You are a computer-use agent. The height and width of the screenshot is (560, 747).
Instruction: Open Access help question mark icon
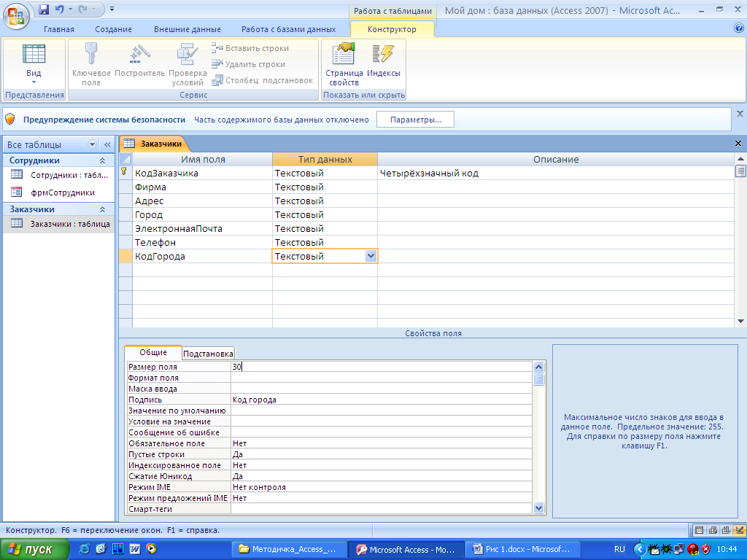pyautogui.click(x=739, y=28)
